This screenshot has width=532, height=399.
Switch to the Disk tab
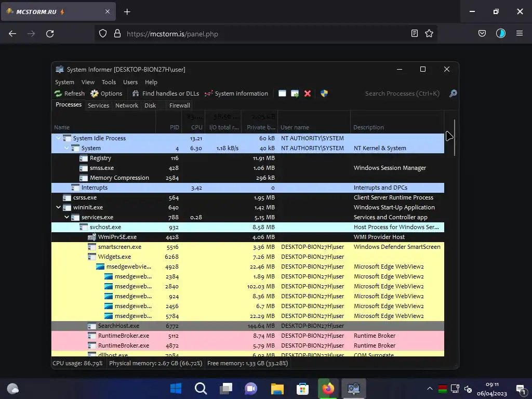(x=150, y=105)
